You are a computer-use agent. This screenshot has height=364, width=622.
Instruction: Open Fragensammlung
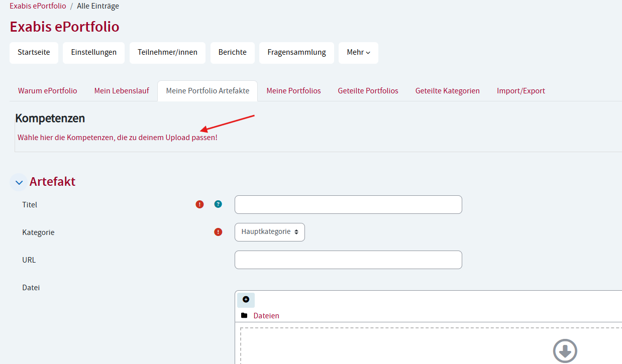coord(296,53)
